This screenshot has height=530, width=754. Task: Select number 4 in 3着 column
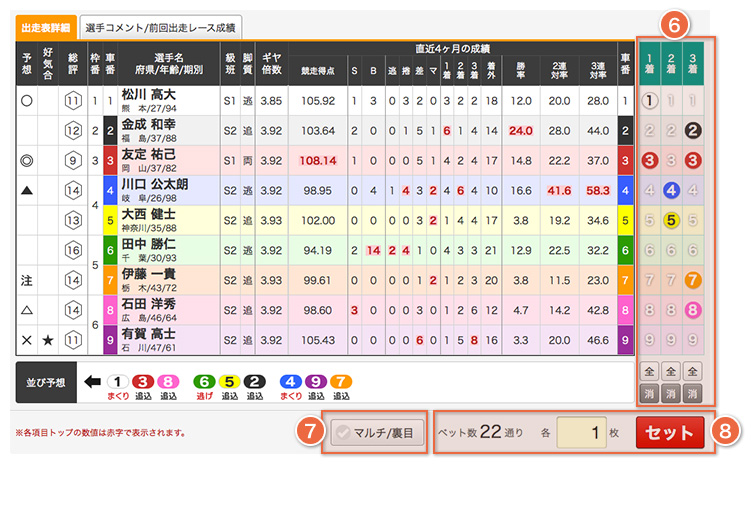692,190
